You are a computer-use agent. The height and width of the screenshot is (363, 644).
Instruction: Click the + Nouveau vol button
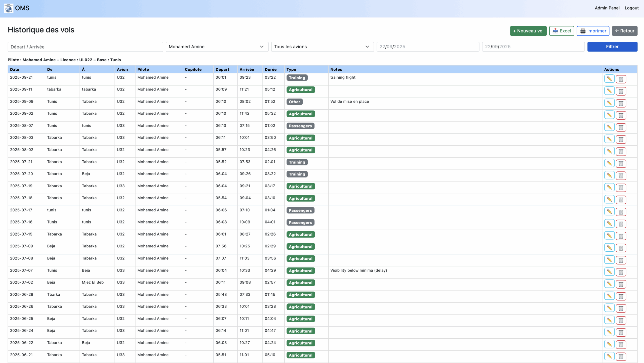tap(528, 31)
